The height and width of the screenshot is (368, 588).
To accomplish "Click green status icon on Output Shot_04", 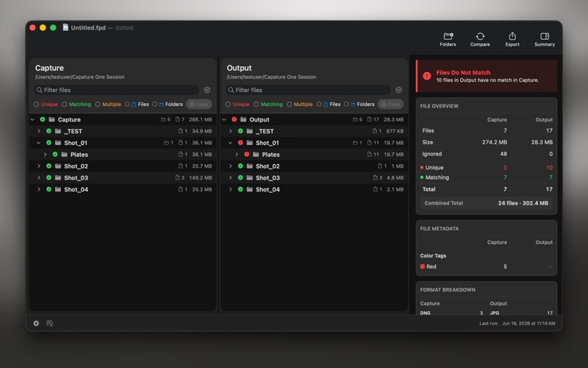I will click(240, 189).
